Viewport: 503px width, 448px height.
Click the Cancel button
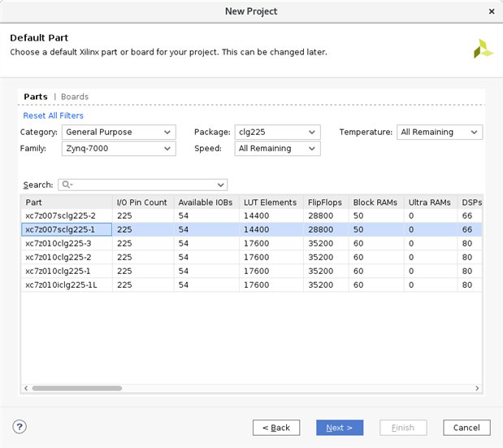click(466, 428)
